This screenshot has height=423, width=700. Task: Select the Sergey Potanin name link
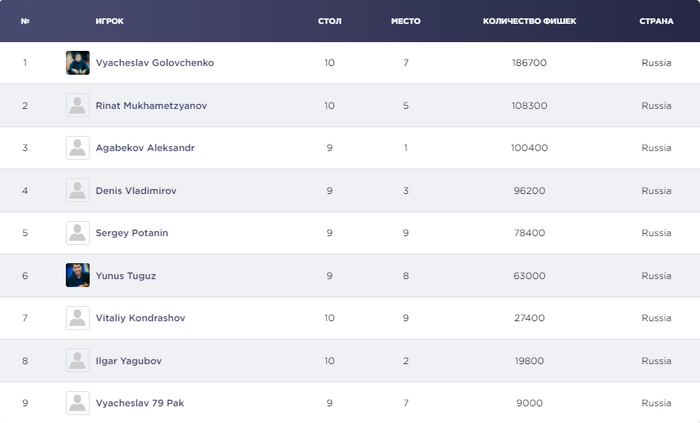(x=132, y=233)
